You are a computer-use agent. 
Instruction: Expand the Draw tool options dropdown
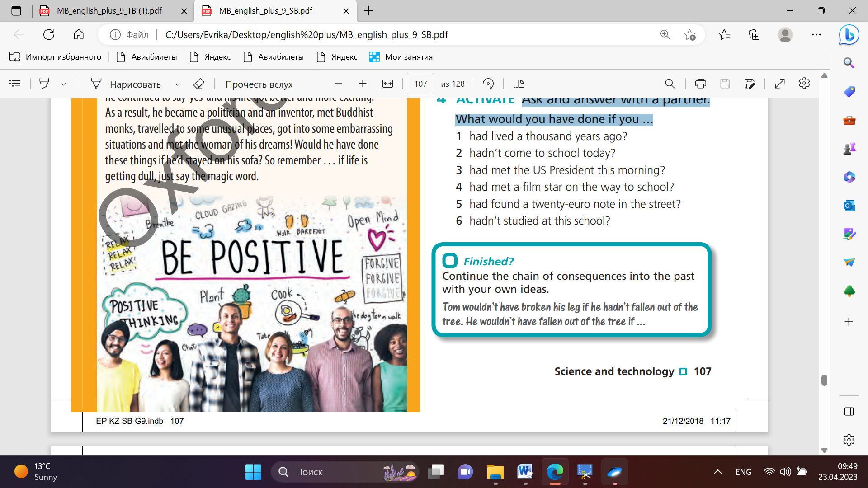click(x=177, y=84)
